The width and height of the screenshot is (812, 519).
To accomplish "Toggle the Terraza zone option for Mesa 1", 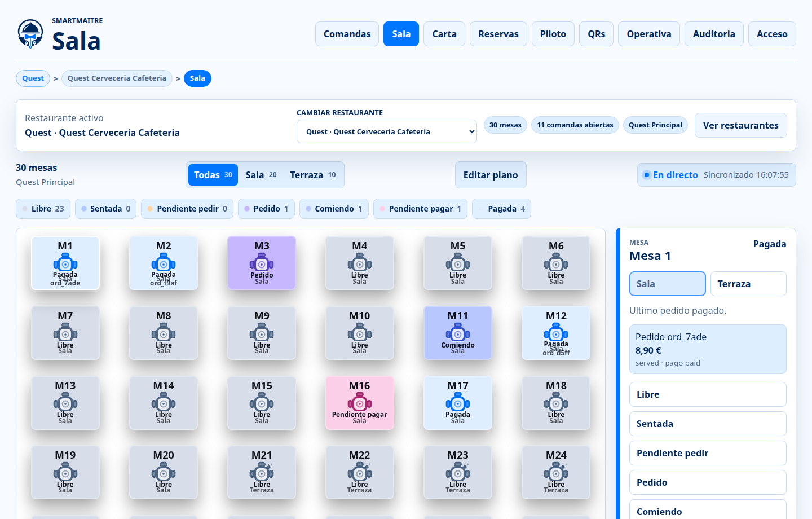I will coord(748,284).
